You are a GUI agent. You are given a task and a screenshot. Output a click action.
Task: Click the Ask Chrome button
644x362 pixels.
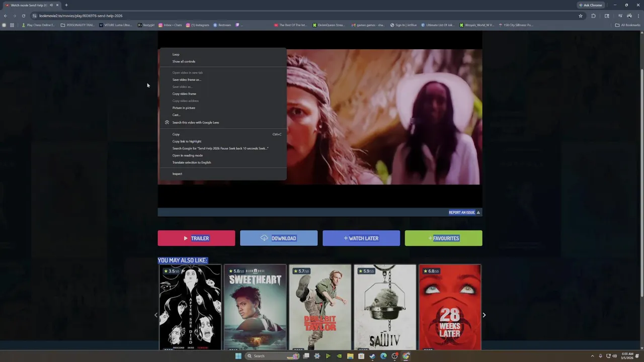coord(591,5)
